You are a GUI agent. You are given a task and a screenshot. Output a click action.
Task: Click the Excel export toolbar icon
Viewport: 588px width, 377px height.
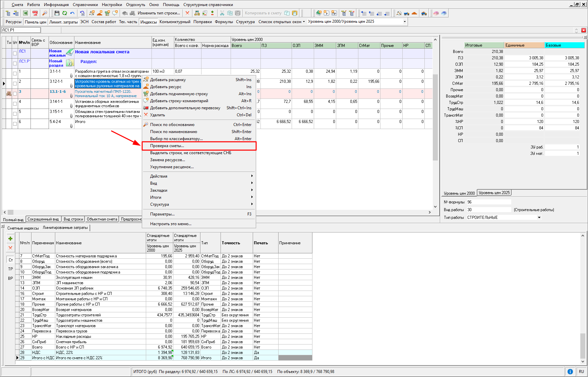point(25,13)
